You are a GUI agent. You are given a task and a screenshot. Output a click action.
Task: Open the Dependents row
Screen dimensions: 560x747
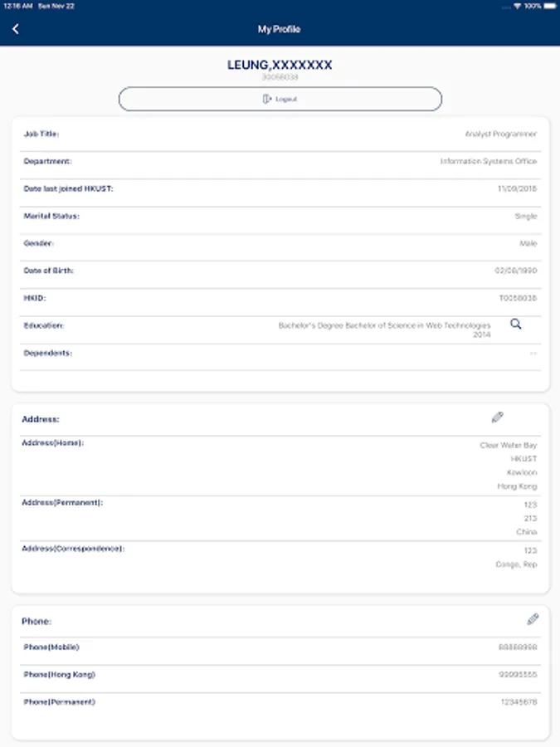click(x=280, y=354)
